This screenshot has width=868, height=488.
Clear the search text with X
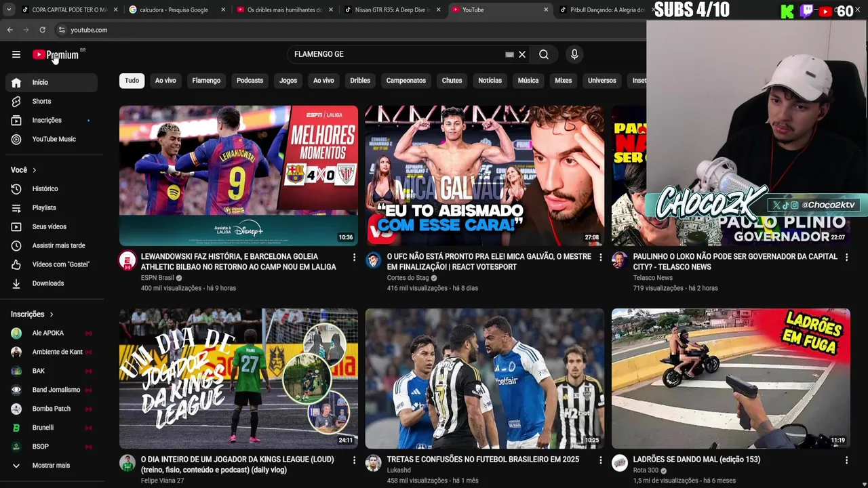(x=522, y=54)
